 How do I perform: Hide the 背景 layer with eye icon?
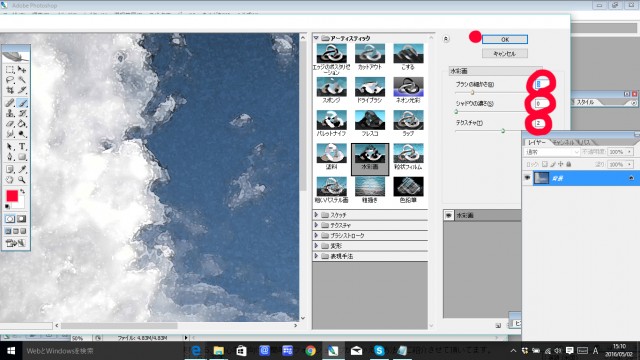pos(527,178)
